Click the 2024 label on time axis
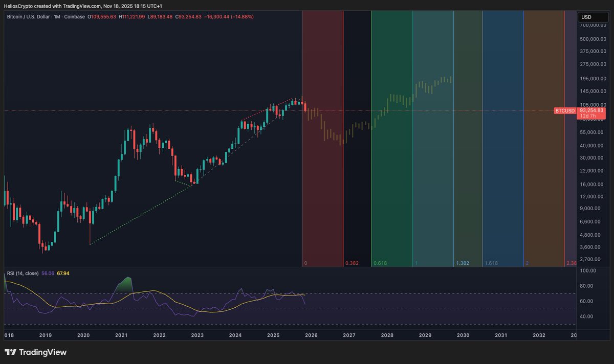Screen dimensions: 614x364 tap(235, 335)
